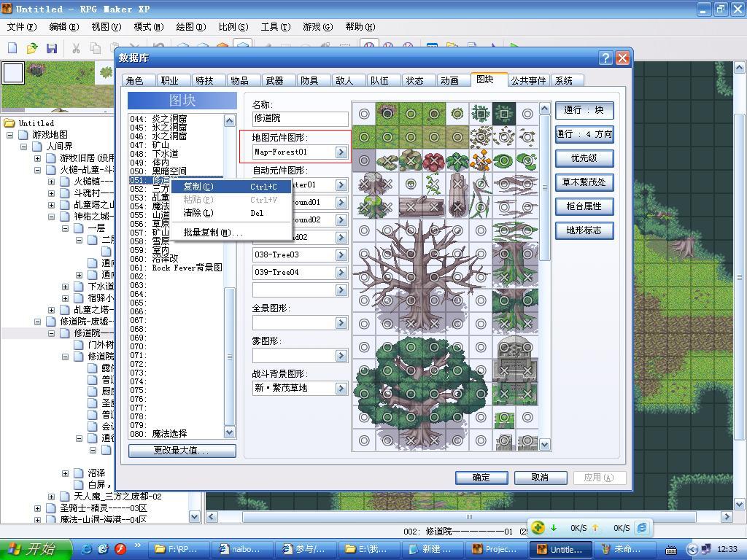Click the IE icon in the speed widget

642,527
